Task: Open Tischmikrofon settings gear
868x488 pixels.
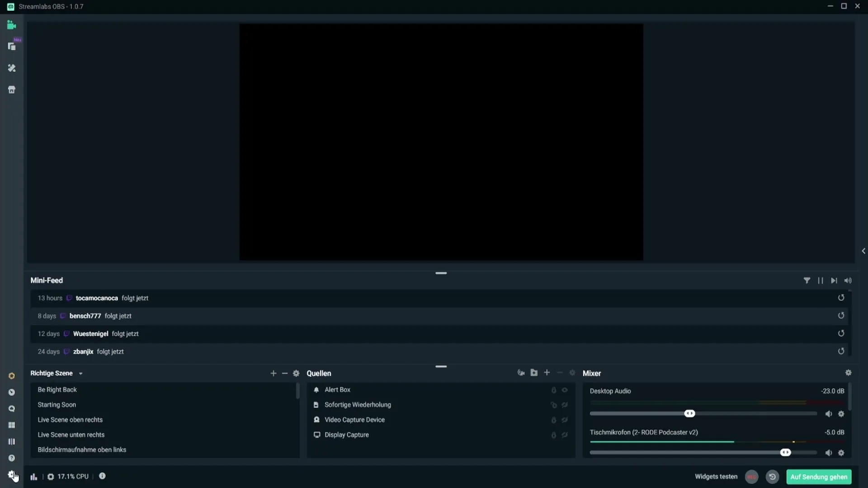Action: (x=841, y=453)
